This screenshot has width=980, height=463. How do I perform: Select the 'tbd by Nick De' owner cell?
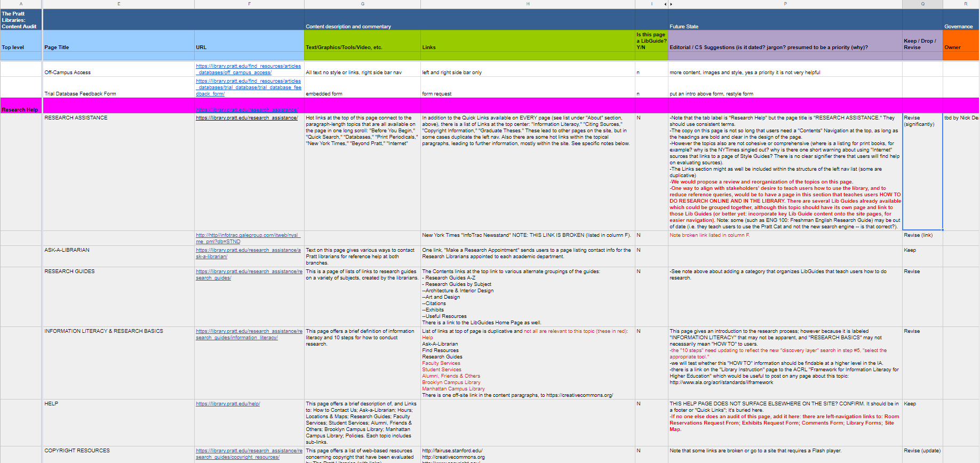click(961, 172)
